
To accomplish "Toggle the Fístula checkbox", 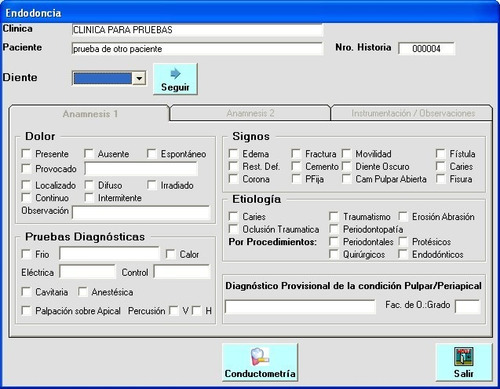I will click(x=441, y=154).
